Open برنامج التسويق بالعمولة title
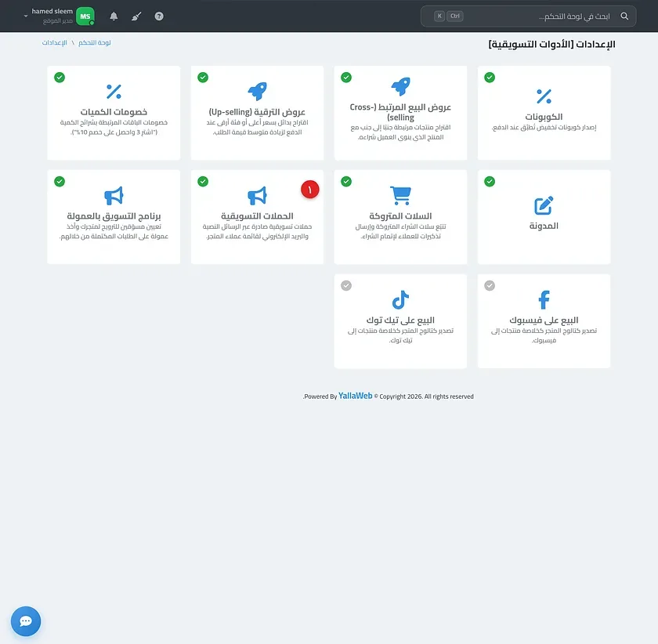 [x=114, y=216]
